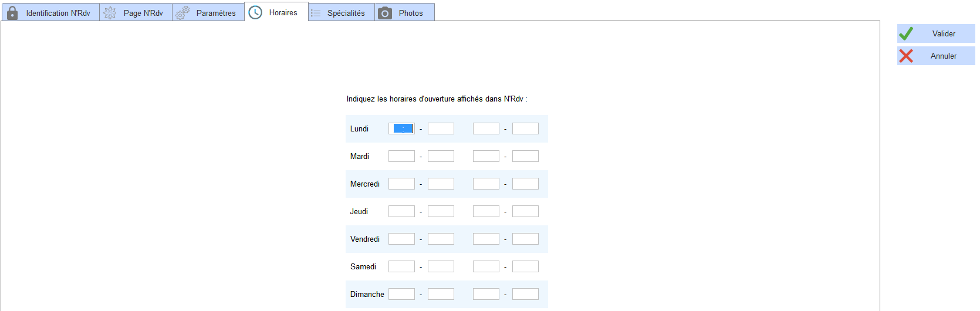This screenshot has width=980, height=311.
Task: Click Jeudi morning closing time field
Action: point(441,211)
